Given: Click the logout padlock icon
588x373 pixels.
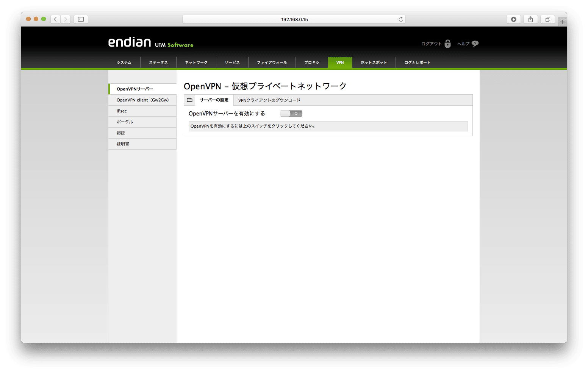Looking at the screenshot, I should point(447,44).
